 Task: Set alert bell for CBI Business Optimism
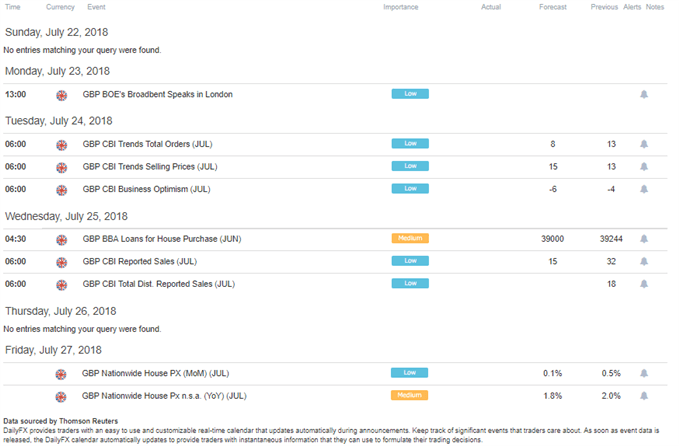[x=644, y=189]
